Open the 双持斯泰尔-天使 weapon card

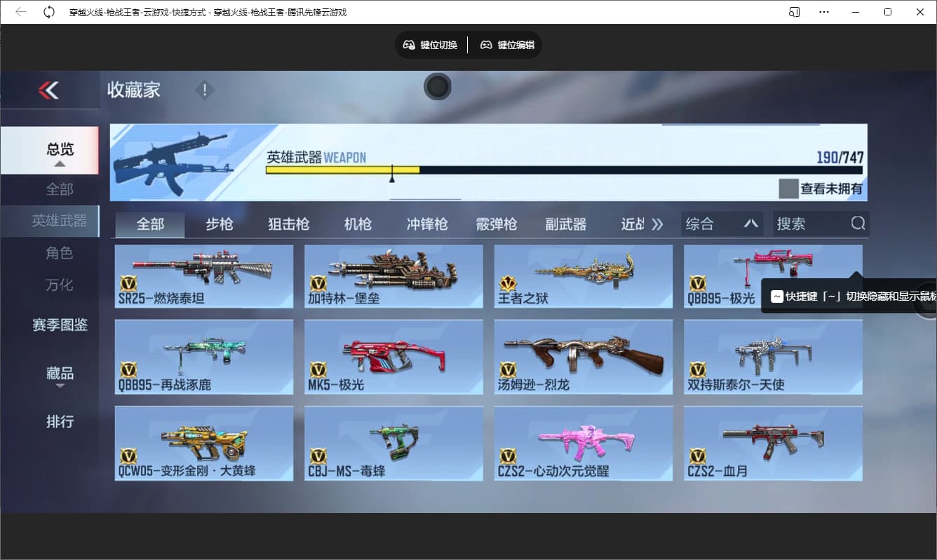[x=773, y=357]
